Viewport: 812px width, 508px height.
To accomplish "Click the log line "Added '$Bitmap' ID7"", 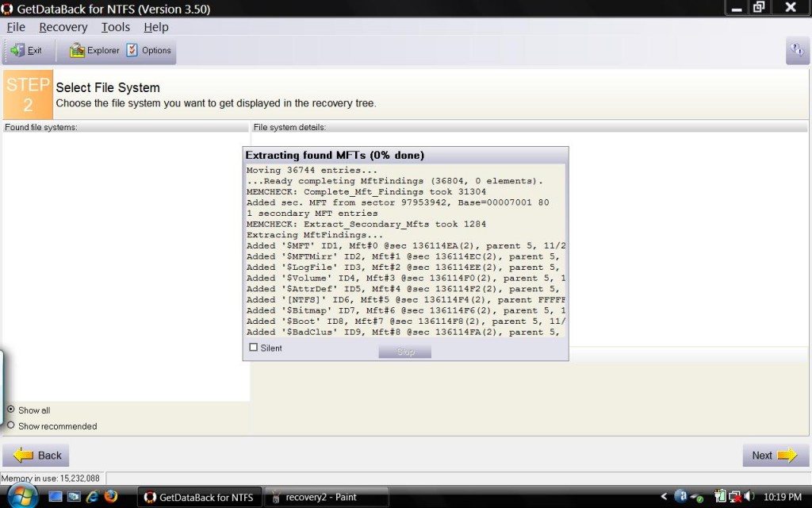I will [406, 310].
